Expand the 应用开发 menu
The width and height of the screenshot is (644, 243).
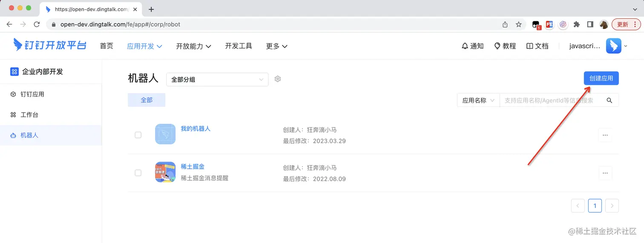coord(145,46)
